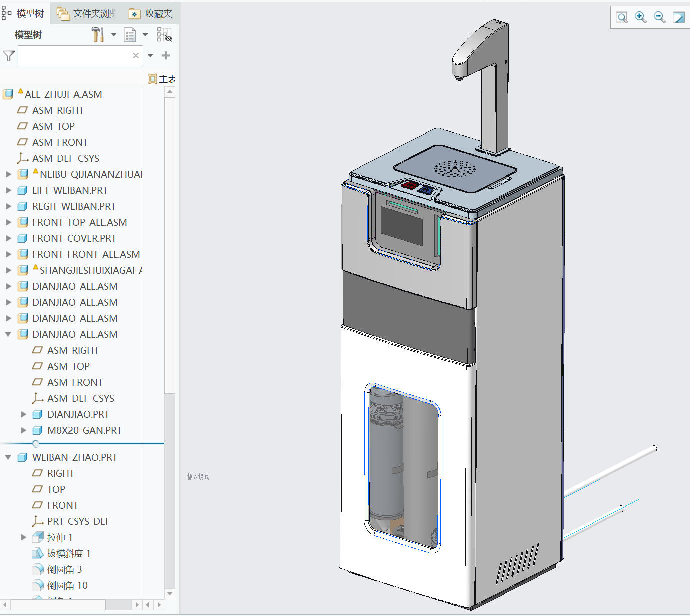Click the Repaint screen icon

tap(678, 18)
